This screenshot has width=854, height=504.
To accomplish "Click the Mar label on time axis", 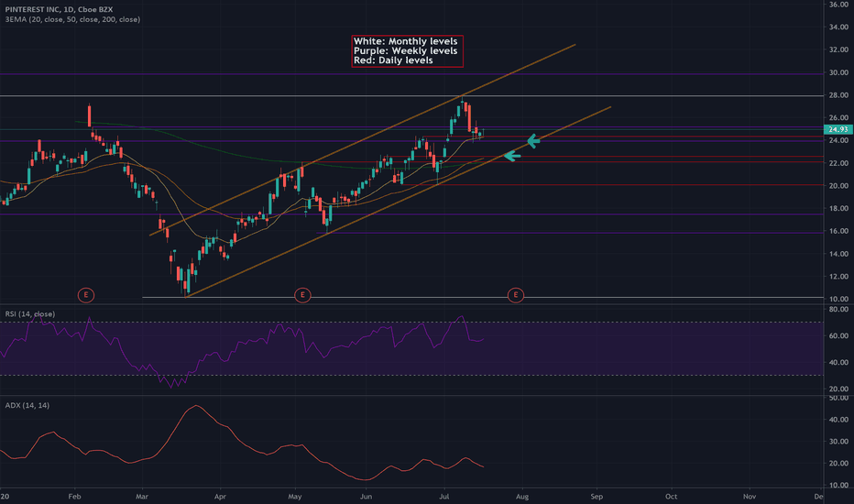I will [142, 497].
